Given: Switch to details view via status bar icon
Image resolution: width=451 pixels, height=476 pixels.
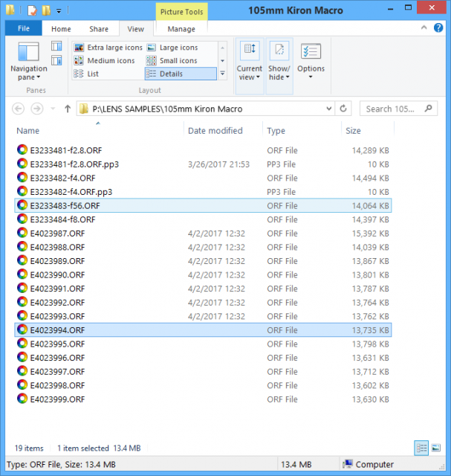Looking at the screenshot, I should tap(421, 448).
